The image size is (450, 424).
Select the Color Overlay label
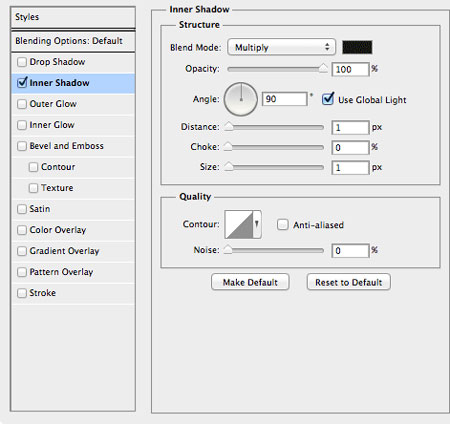click(x=58, y=230)
